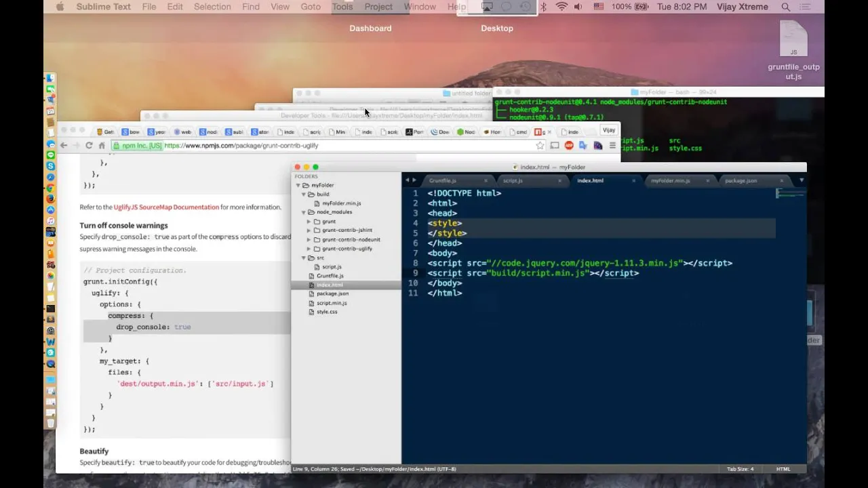Expand the grunt-contrib-uglify folder
The height and width of the screenshot is (488, 868).
click(309, 249)
